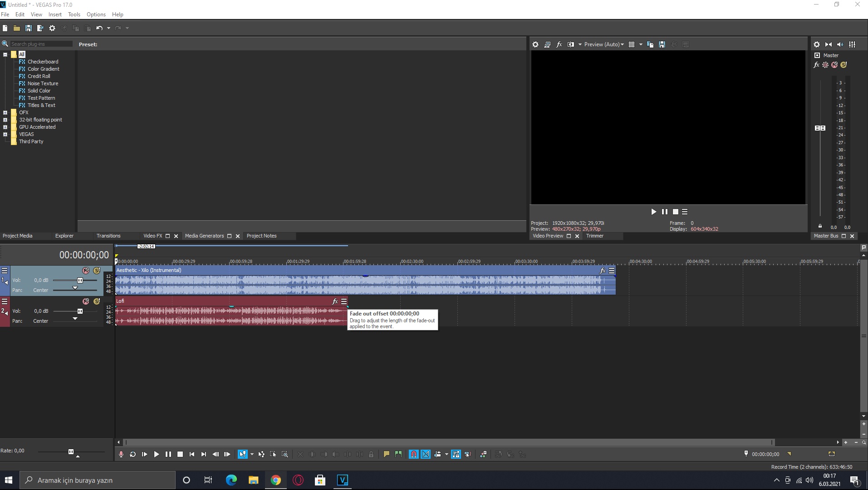Open Color Grading panel icon

tap(483, 454)
